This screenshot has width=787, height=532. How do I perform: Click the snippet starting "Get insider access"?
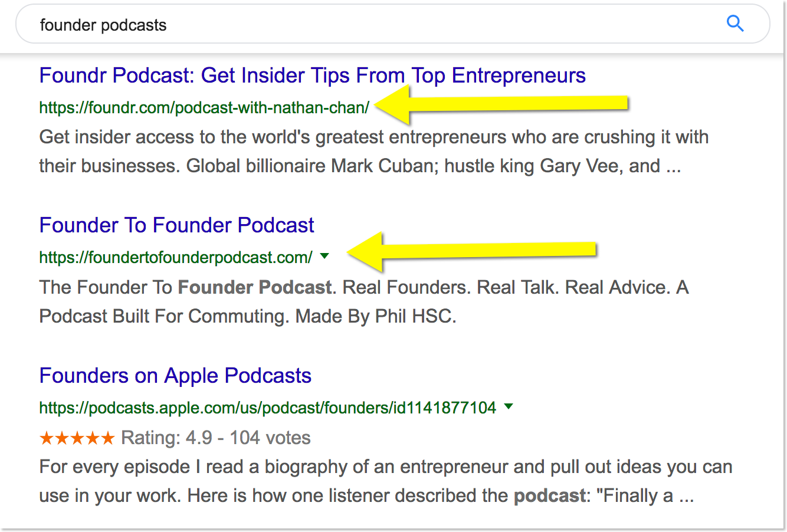point(373,137)
